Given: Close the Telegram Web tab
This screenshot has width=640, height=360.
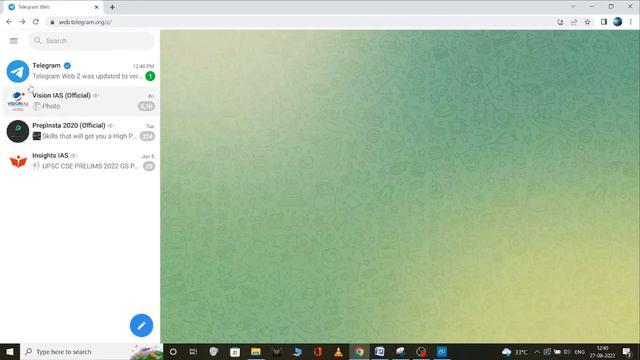Looking at the screenshot, I should (x=97, y=7).
